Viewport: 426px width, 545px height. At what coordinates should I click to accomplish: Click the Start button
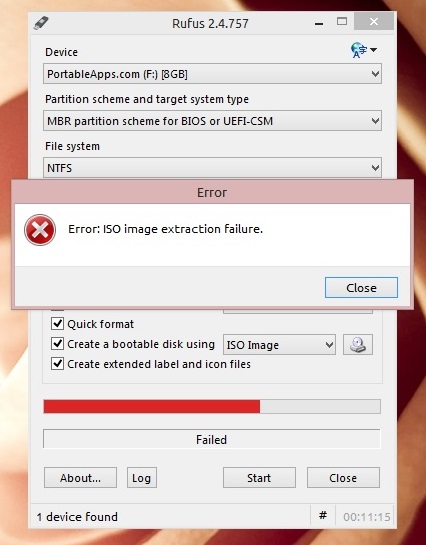tap(259, 478)
